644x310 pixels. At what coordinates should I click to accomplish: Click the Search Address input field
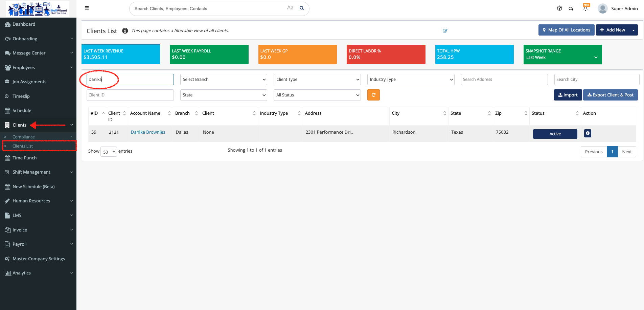coord(504,80)
